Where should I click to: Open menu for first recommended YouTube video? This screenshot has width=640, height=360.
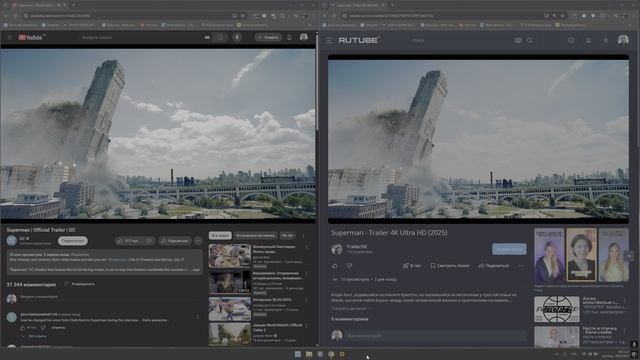tap(307, 248)
